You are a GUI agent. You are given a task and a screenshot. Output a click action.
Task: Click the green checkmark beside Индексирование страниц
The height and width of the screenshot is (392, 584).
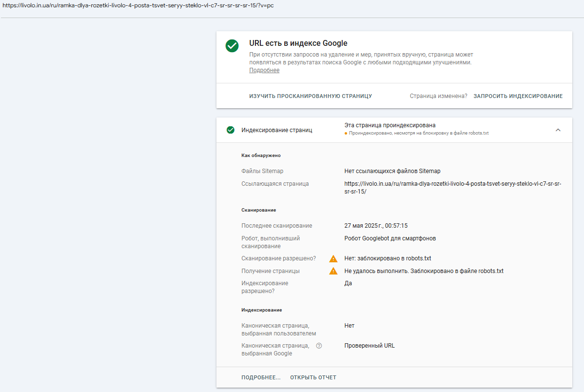(231, 130)
